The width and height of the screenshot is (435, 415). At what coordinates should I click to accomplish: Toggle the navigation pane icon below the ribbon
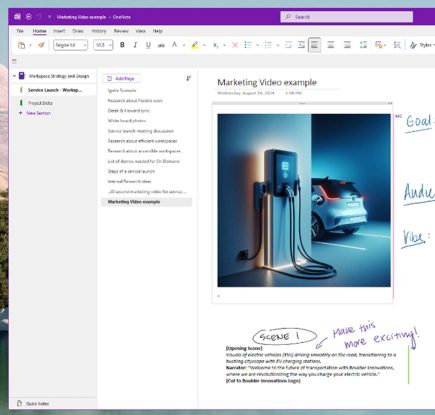point(14,61)
